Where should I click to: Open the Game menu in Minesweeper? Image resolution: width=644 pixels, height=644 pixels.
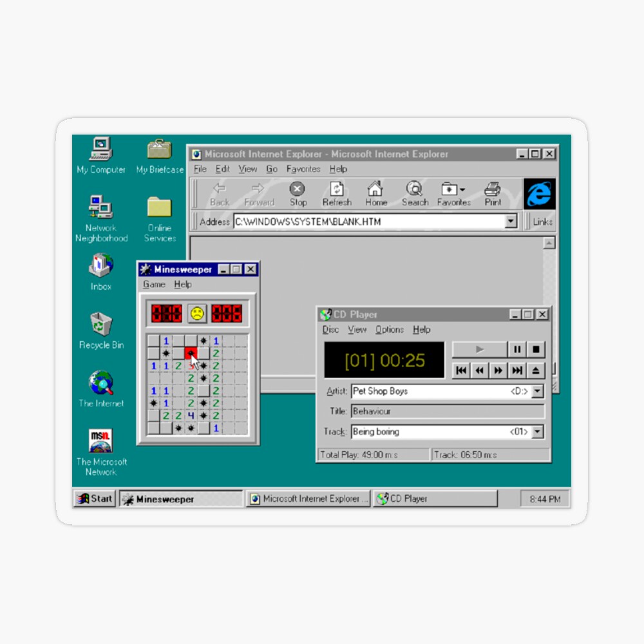pos(154,284)
